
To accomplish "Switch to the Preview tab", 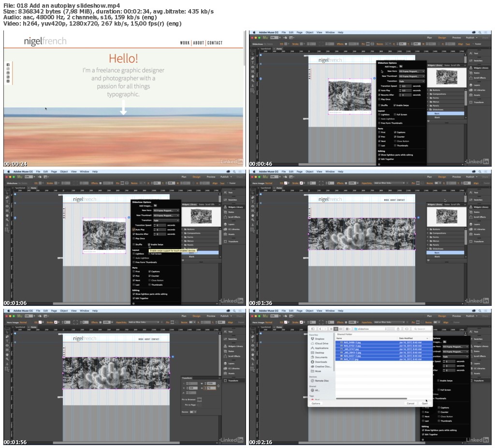I will (456, 38).
